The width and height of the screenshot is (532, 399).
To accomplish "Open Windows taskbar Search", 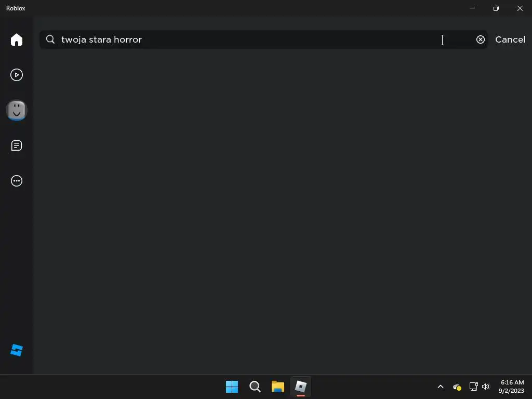I will coord(255,387).
